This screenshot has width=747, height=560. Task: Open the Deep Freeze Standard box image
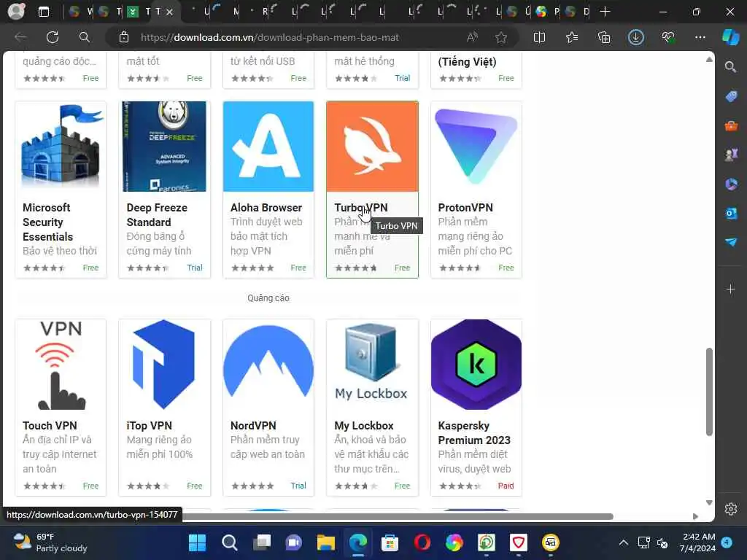coord(164,146)
